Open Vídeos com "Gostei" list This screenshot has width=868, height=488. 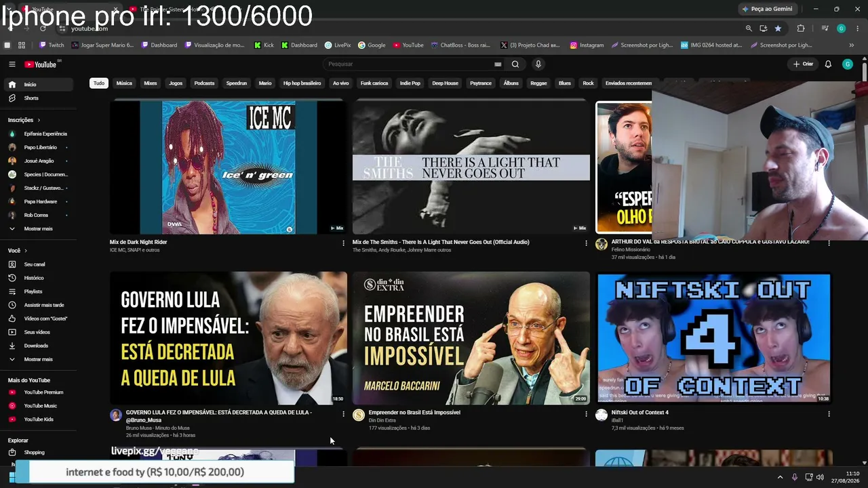pyautogui.click(x=38, y=319)
